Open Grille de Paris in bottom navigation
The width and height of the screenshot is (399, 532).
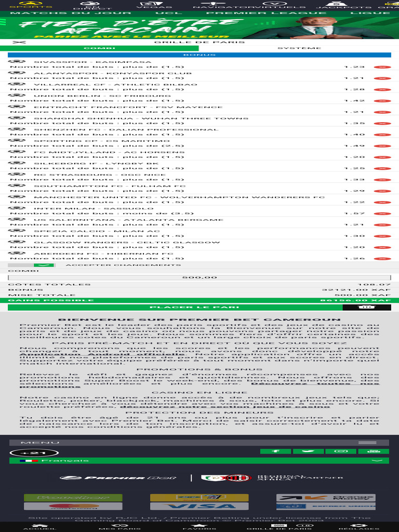tap(279, 527)
